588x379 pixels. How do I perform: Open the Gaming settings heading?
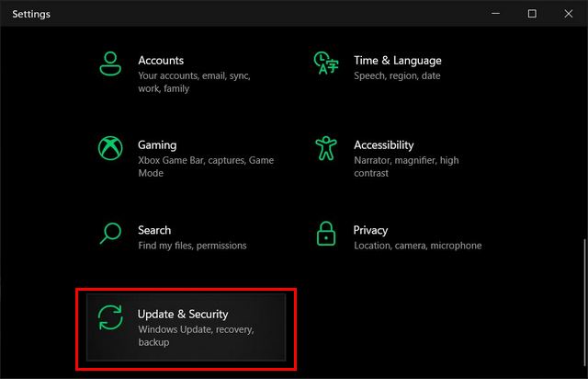[x=157, y=145]
